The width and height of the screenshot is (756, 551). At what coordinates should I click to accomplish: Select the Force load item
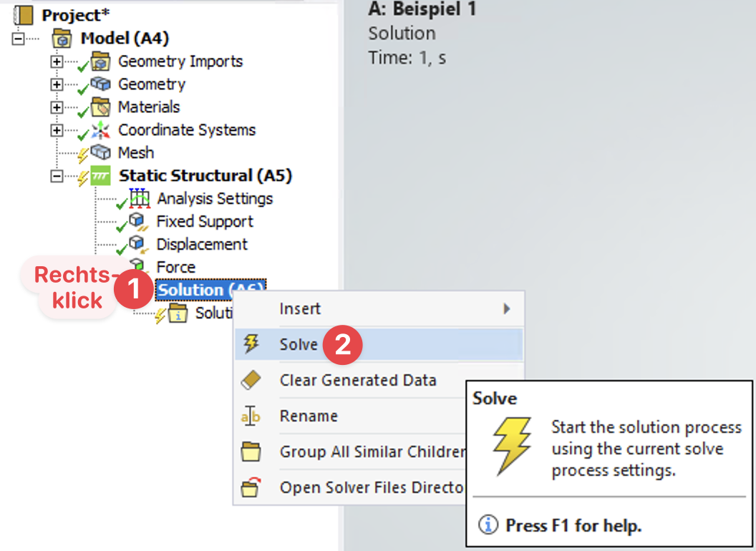click(176, 267)
